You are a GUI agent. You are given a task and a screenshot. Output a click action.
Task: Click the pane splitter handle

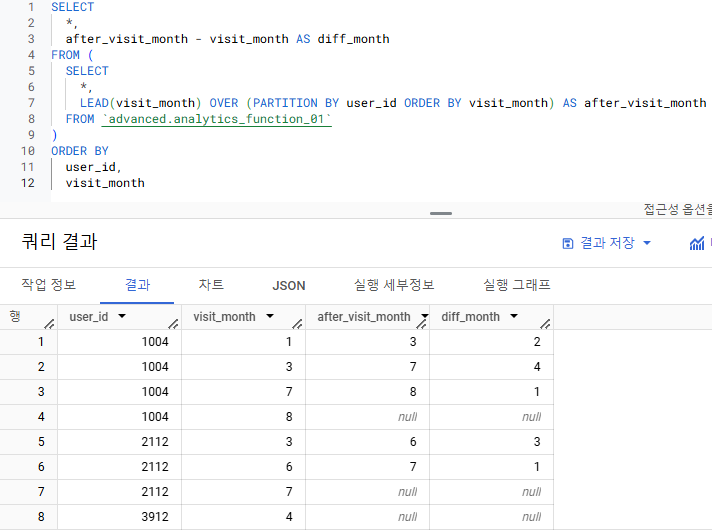click(x=441, y=213)
